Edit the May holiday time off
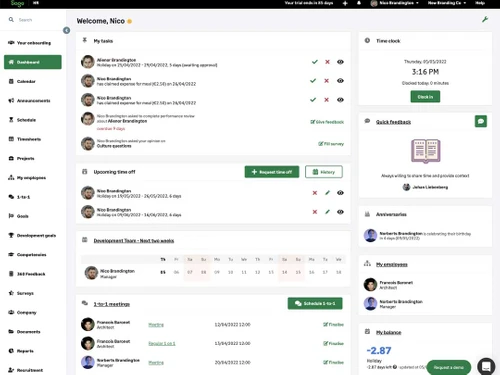 pos(327,193)
